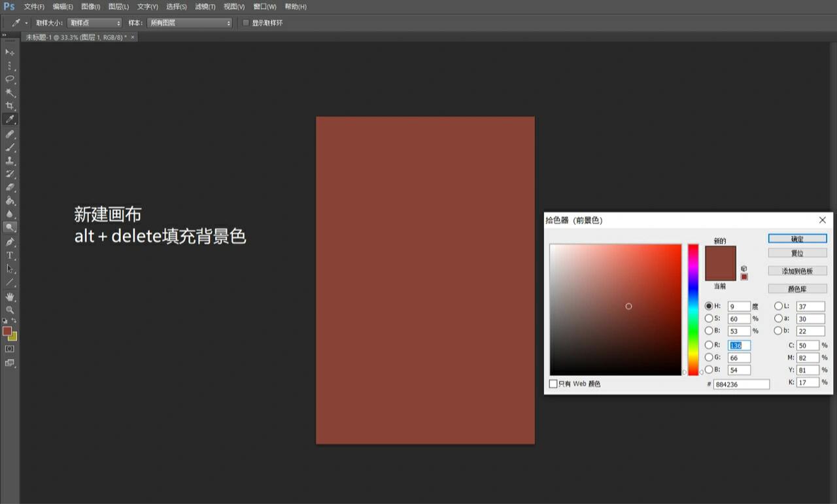The image size is (837, 504).
Task: Click the hex field showing 884236
Action: pos(742,384)
